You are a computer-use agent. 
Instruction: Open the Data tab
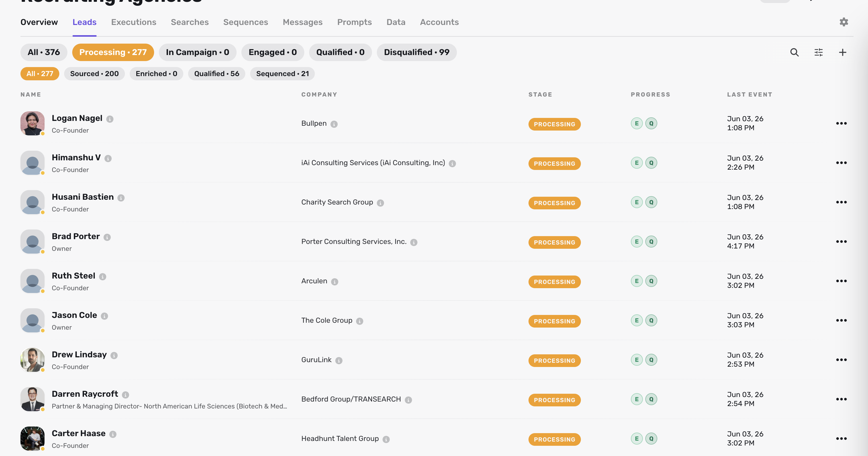[395, 22]
